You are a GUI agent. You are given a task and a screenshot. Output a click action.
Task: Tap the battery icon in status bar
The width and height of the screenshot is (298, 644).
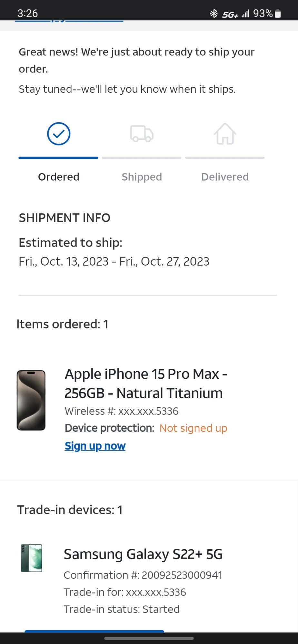click(278, 14)
